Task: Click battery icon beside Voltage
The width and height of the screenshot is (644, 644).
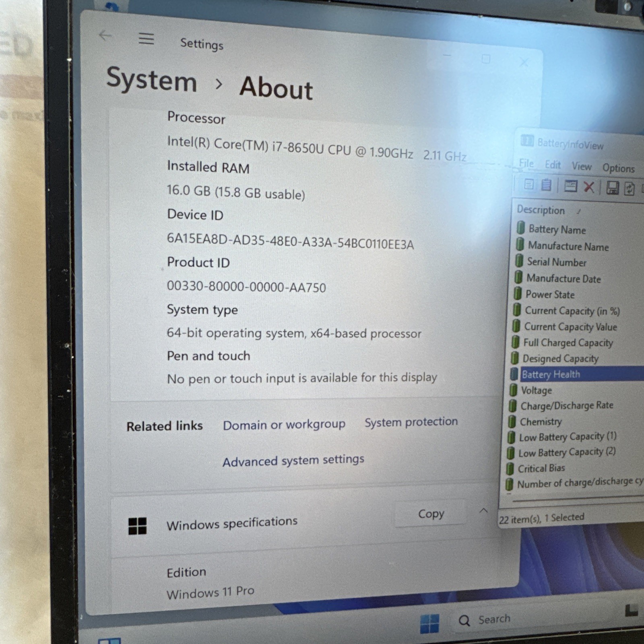Action: click(x=513, y=389)
